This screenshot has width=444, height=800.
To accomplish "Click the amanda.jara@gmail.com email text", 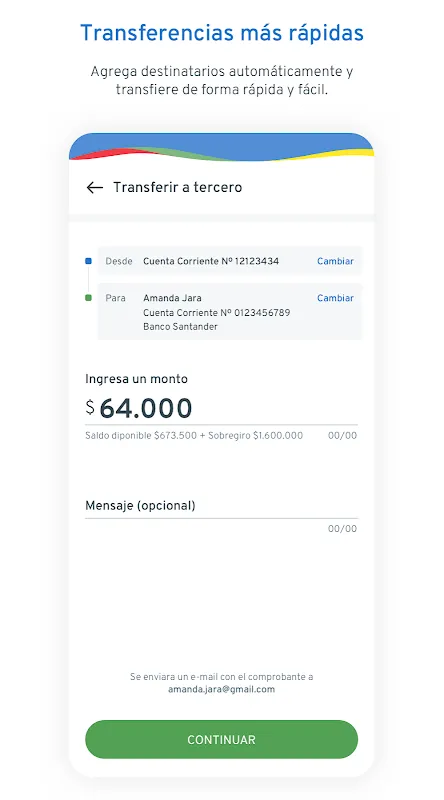I will click(x=221, y=689).
